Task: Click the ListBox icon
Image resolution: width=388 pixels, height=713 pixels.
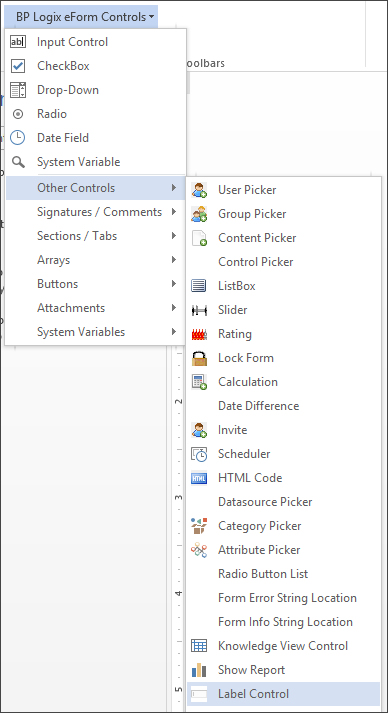Action: coord(199,286)
